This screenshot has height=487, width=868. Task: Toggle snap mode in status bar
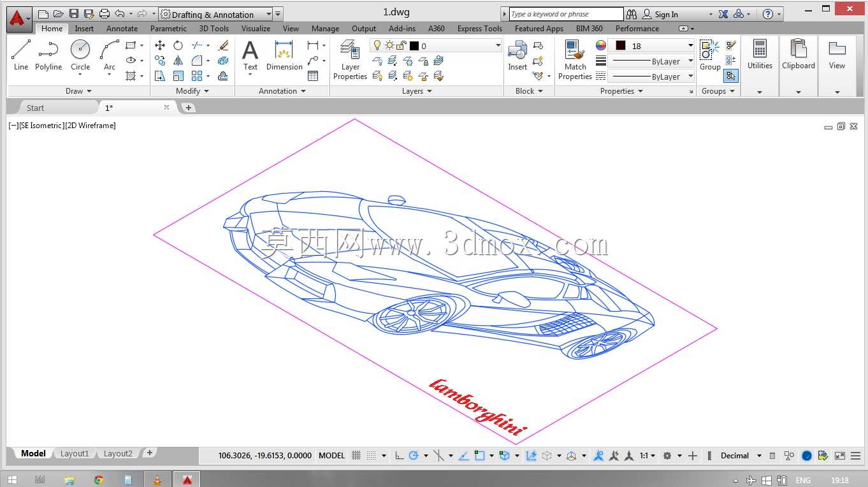pos(372,455)
